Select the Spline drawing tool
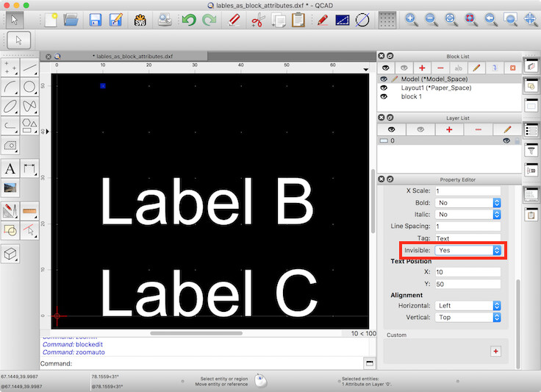This screenshot has height=392, width=541. click(x=29, y=106)
